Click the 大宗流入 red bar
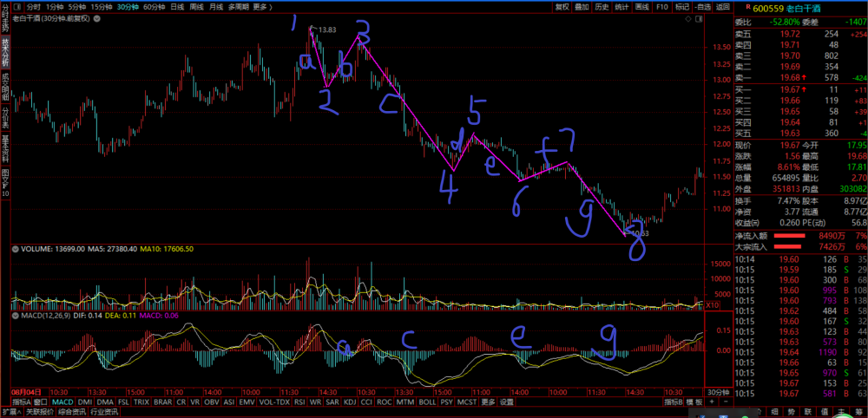This screenshot has height=418, width=868. click(788, 246)
